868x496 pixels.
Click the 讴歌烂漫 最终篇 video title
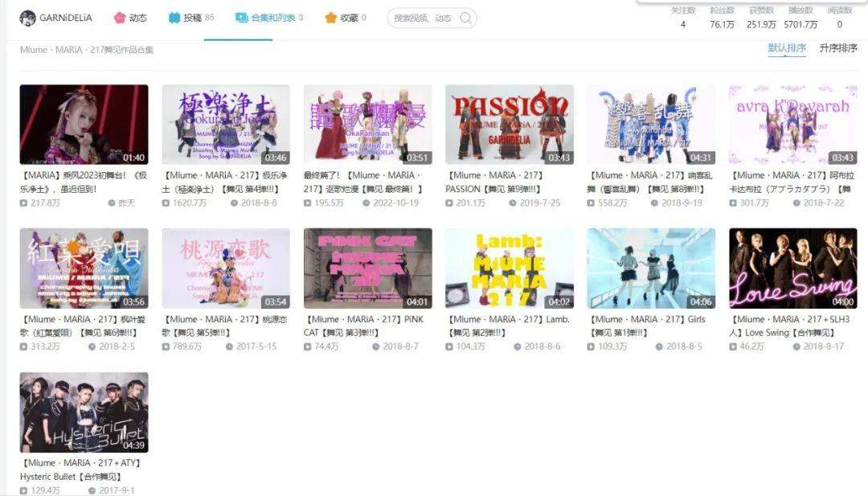tap(364, 182)
